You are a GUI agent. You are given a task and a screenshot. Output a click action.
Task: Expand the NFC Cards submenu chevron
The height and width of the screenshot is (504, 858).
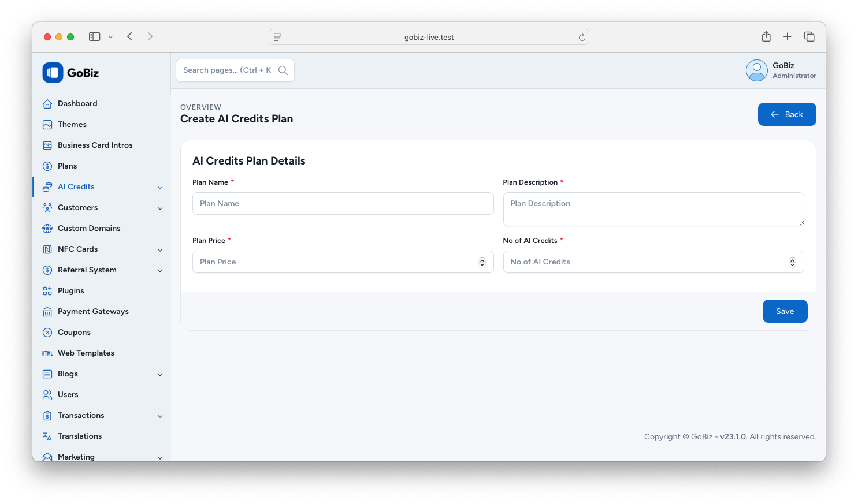(x=160, y=250)
